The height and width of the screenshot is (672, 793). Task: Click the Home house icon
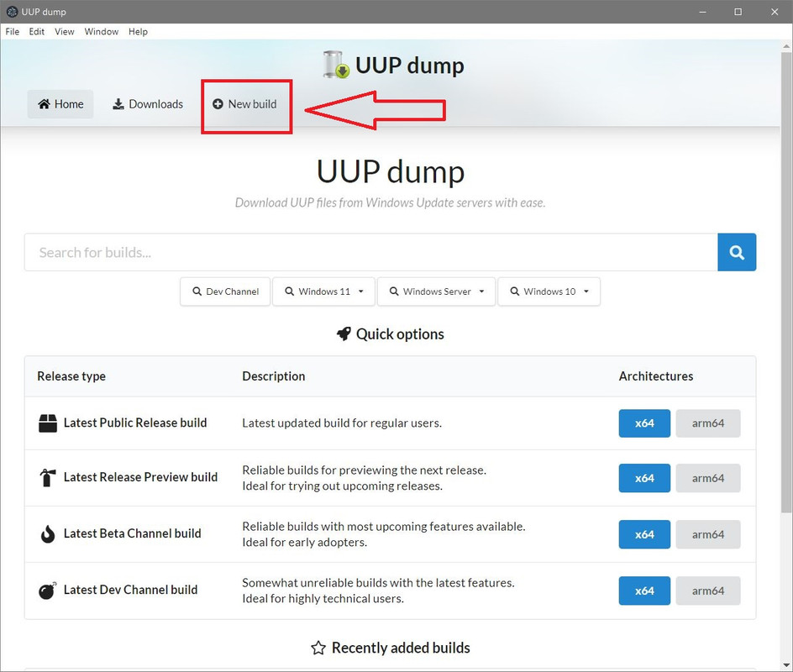coord(44,103)
